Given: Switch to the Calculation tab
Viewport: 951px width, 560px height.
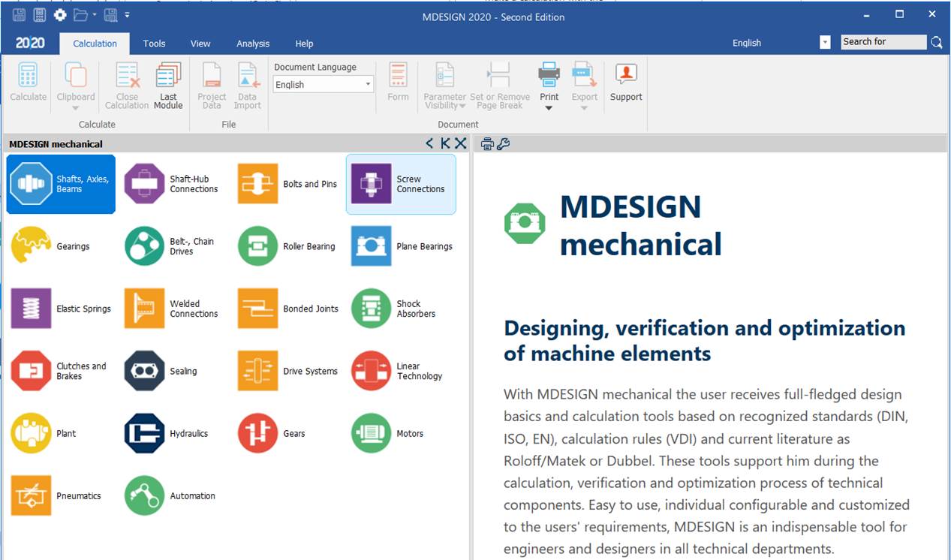Looking at the screenshot, I should (x=95, y=44).
